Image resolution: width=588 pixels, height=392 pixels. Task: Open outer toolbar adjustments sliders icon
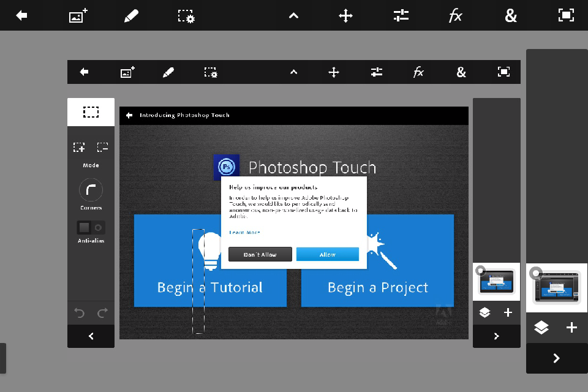pyautogui.click(x=401, y=16)
